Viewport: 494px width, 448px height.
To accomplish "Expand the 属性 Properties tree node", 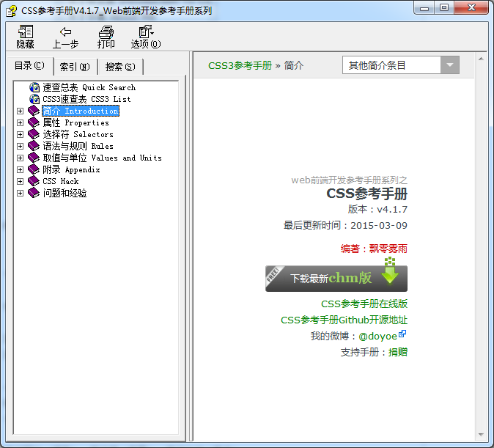I will click(x=21, y=122).
